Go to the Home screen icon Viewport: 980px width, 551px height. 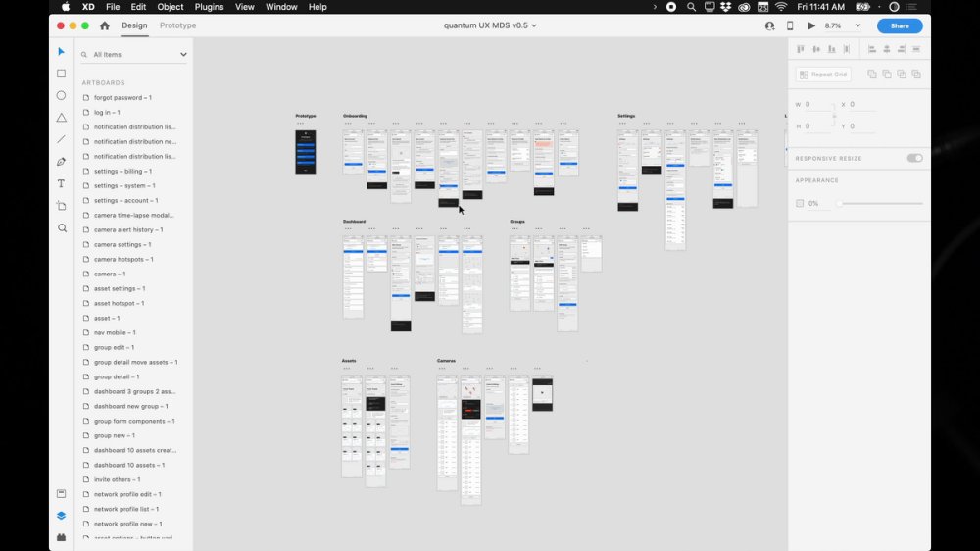click(105, 25)
